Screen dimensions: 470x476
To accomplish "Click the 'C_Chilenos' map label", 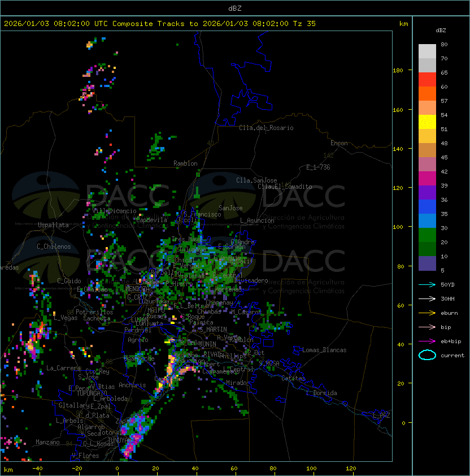I will (54, 246).
